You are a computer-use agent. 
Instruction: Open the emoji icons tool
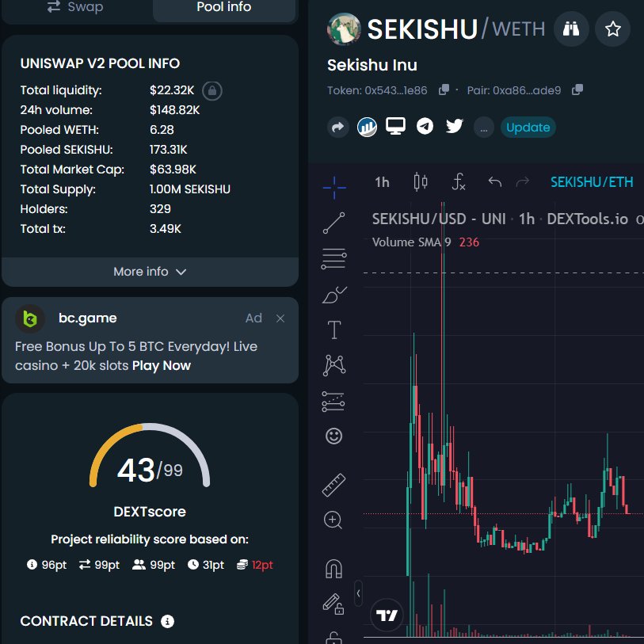tap(334, 436)
